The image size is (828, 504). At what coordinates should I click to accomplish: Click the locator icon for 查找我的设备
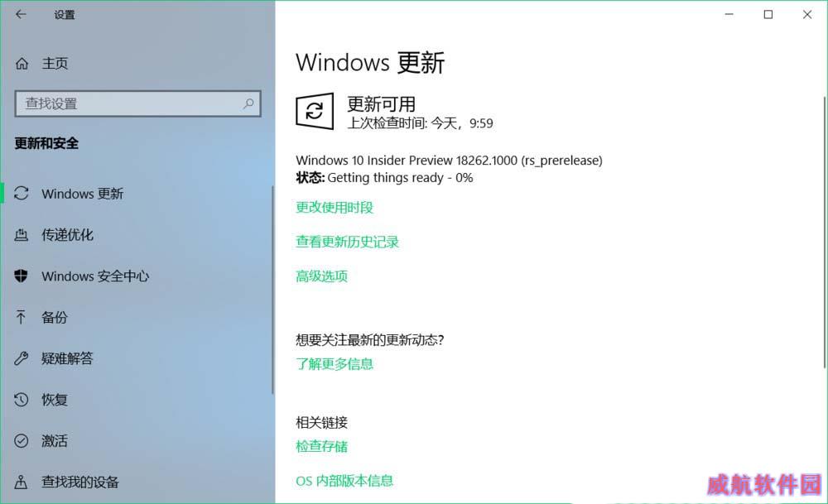(x=22, y=482)
